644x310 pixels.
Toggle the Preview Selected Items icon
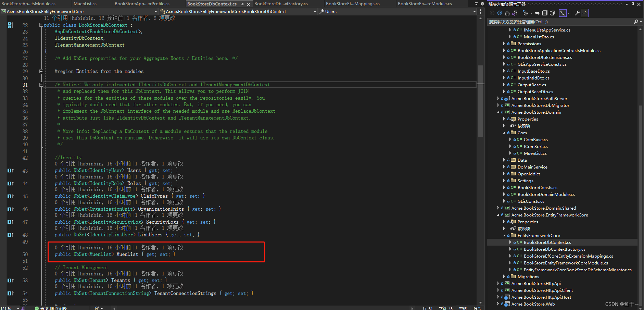585,13
